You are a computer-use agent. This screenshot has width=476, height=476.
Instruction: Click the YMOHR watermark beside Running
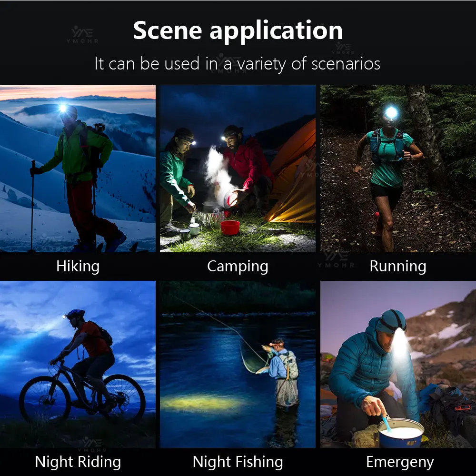(336, 259)
